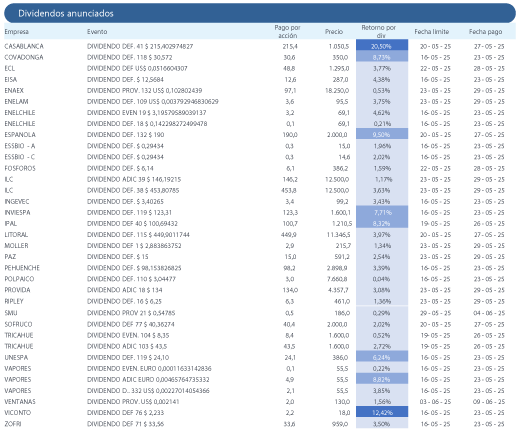Viewport: 520px width, 437px height.
Task: Select the 'Retorno por div' column header
Action: pos(379,32)
